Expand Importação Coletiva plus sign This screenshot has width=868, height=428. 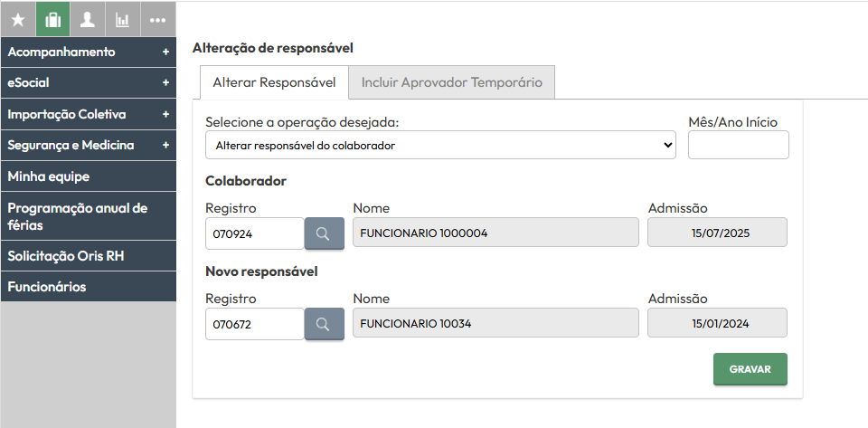[165, 115]
